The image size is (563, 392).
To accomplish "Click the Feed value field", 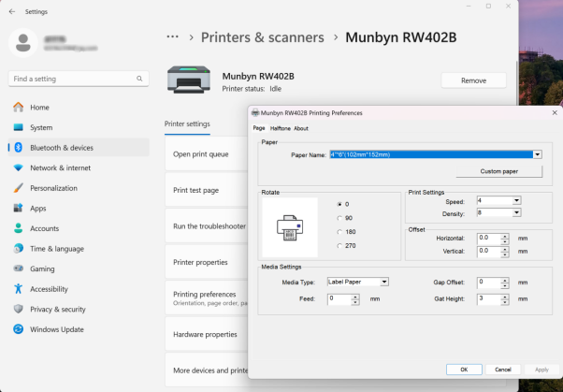I will pyautogui.click(x=339, y=299).
